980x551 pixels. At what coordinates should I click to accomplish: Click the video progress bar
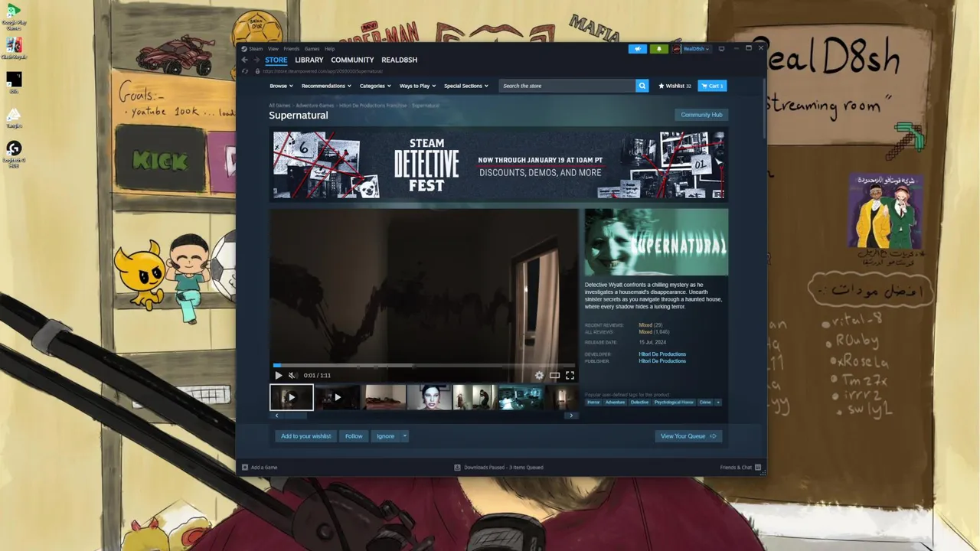(424, 365)
